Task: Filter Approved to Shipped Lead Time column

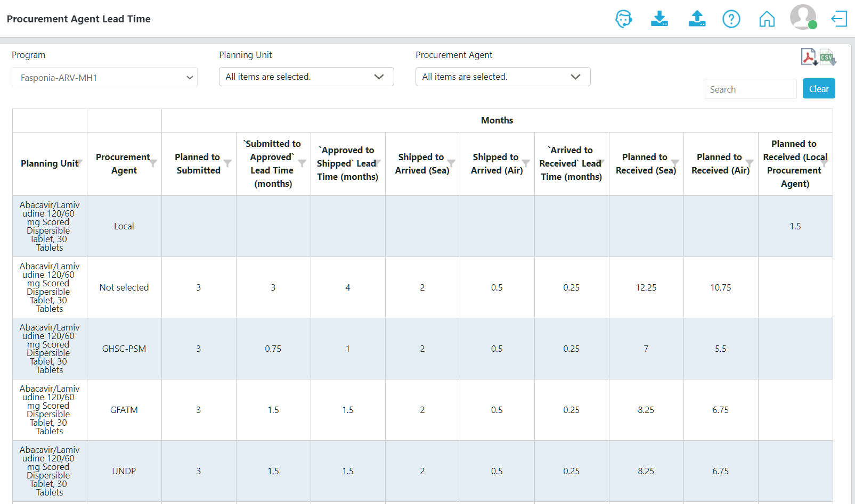Action: coord(377,163)
